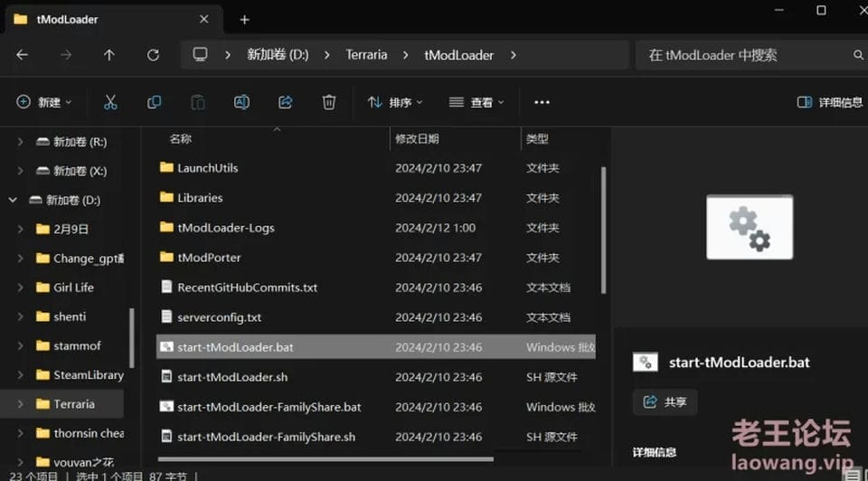Open Girl Life folder in the sidebar

(73, 288)
